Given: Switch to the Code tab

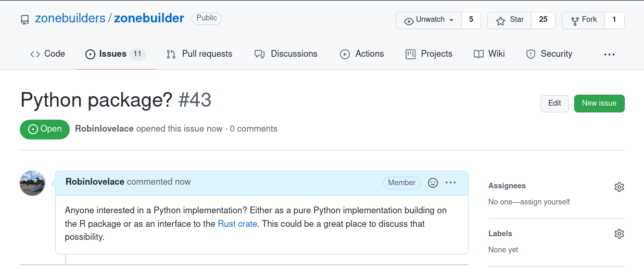Looking at the screenshot, I should point(47,54).
